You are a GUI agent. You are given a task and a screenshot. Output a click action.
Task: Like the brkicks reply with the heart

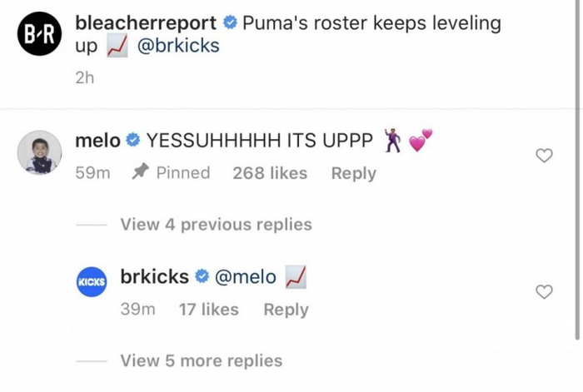[544, 292]
